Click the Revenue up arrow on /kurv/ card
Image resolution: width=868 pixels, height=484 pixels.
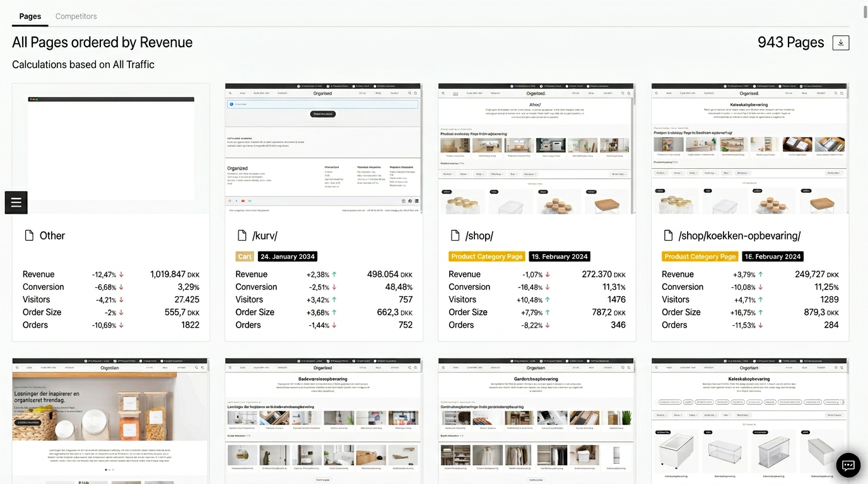tap(334, 274)
